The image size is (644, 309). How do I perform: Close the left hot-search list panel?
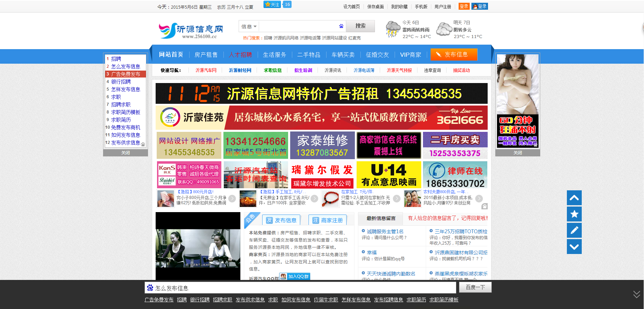point(126,153)
